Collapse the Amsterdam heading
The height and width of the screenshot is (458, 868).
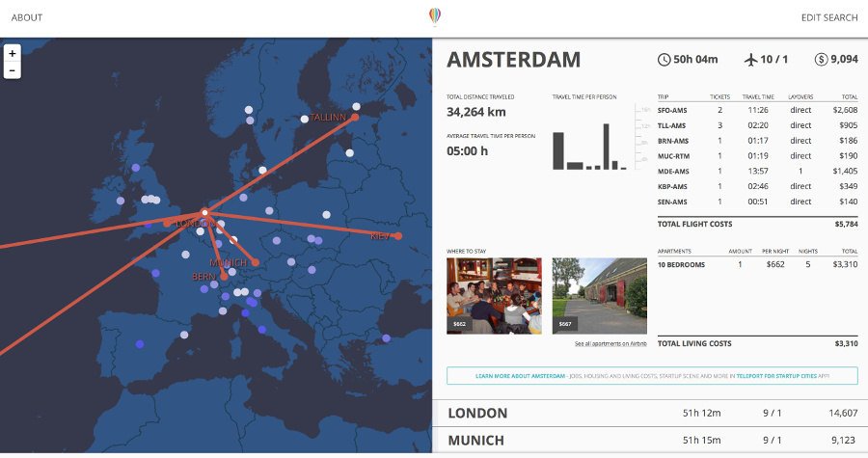tap(514, 60)
